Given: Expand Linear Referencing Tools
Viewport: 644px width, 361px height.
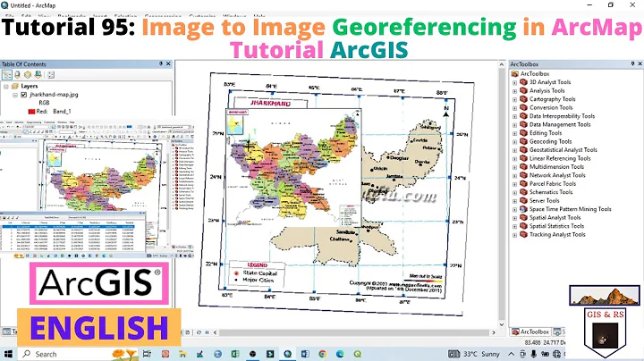Looking at the screenshot, I should point(514,159).
